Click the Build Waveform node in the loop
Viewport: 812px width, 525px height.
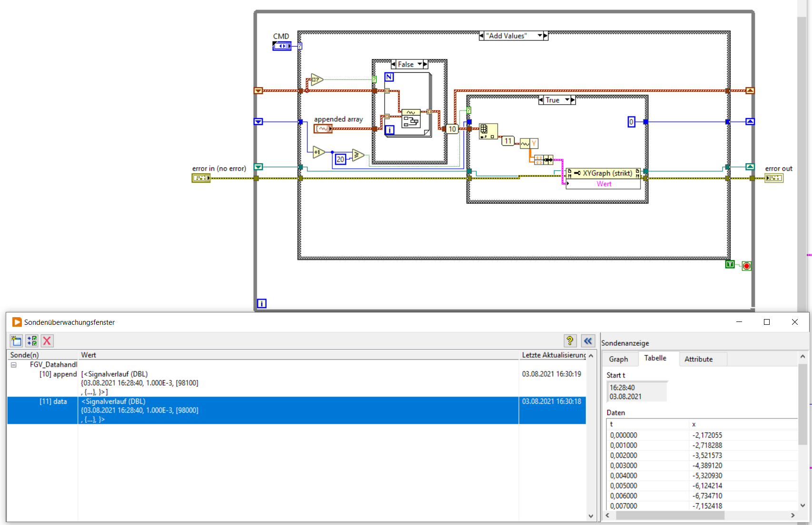click(411, 118)
